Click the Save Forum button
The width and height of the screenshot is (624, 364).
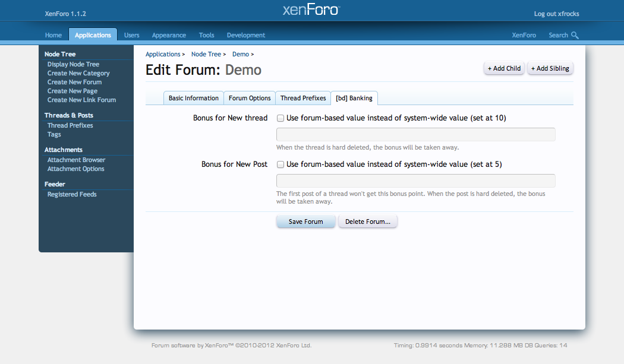305,221
